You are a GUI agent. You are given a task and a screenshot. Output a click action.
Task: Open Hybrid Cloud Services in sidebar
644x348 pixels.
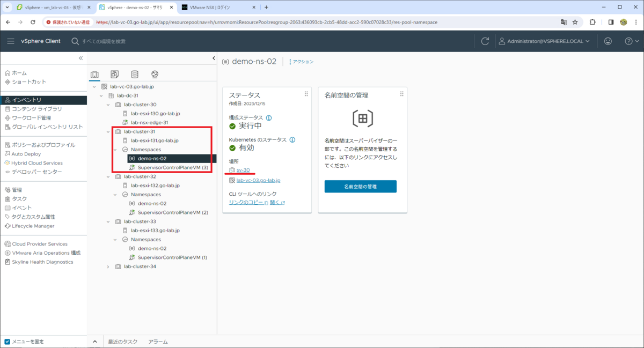[x=37, y=163]
